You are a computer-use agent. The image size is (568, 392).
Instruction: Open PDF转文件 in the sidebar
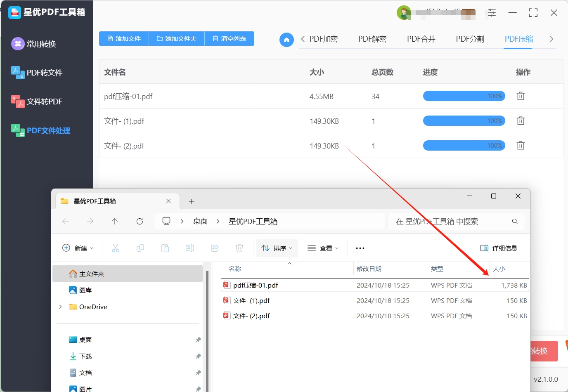[x=37, y=73]
